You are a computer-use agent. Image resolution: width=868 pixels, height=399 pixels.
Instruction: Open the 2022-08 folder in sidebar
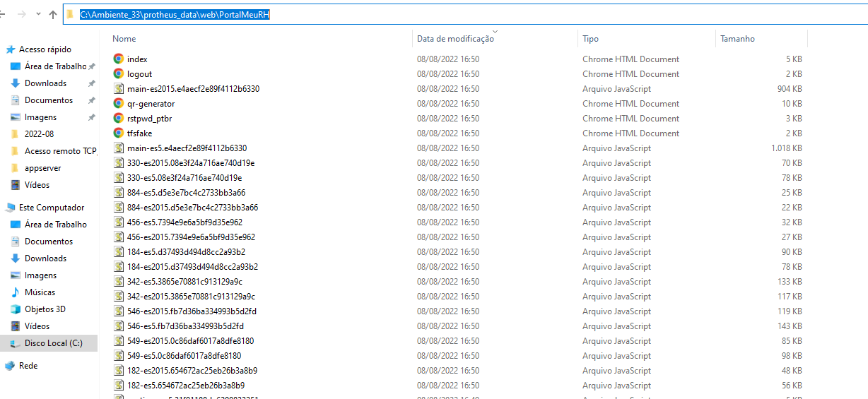tap(39, 134)
